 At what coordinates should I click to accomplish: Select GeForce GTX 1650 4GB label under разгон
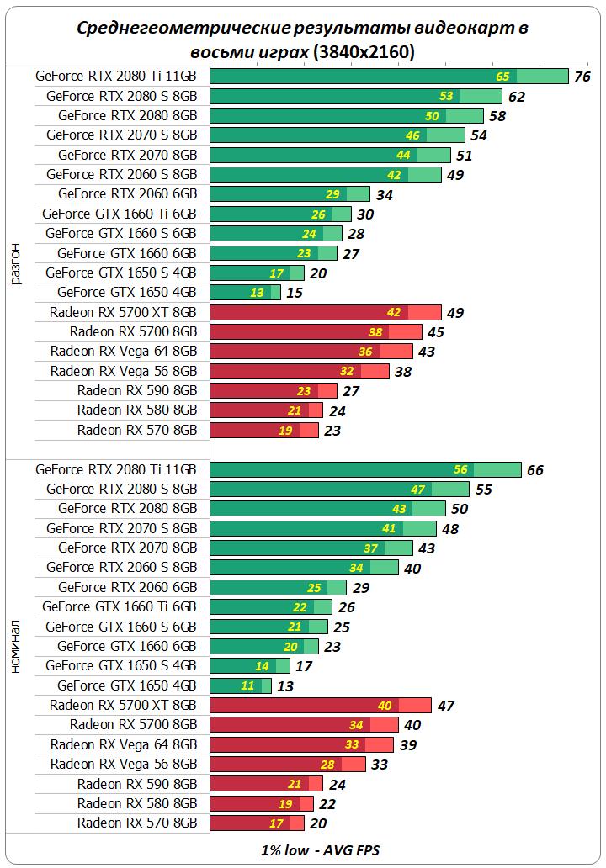pyautogui.click(x=127, y=292)
